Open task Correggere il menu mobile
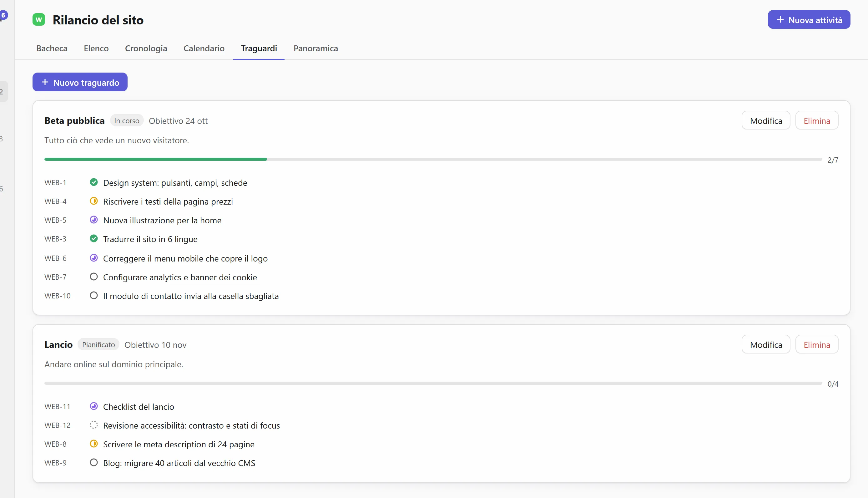 tap(185, 259)
